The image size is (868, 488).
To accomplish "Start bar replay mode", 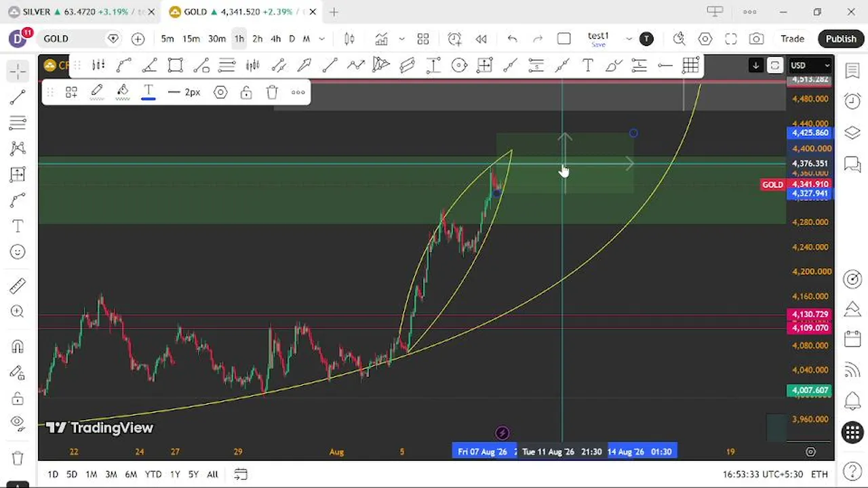I will pos(481,39).
